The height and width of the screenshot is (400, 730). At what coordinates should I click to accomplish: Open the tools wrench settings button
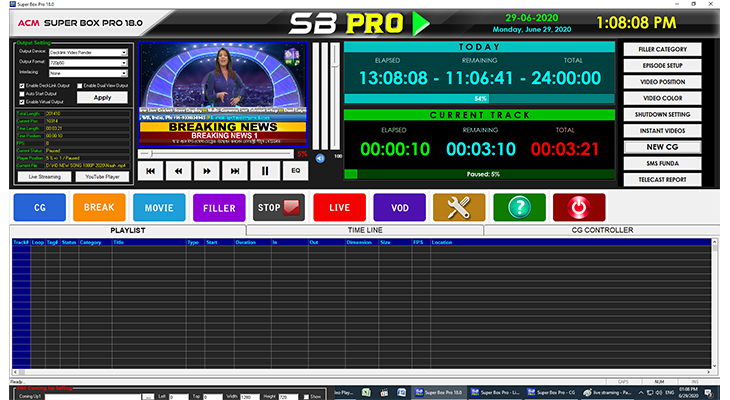[459, 208]
